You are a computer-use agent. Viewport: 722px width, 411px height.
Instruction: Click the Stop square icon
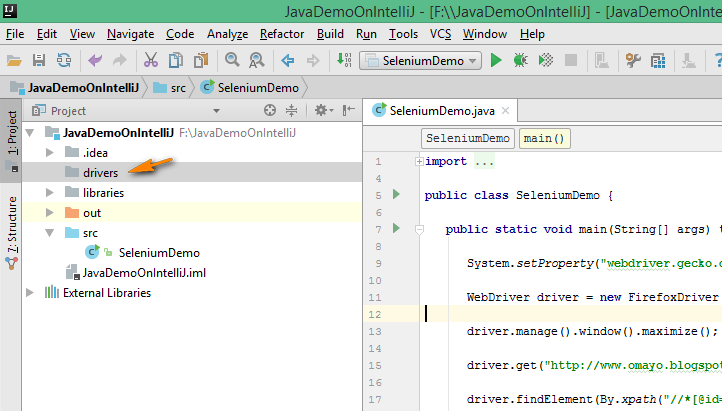[571, 60]
